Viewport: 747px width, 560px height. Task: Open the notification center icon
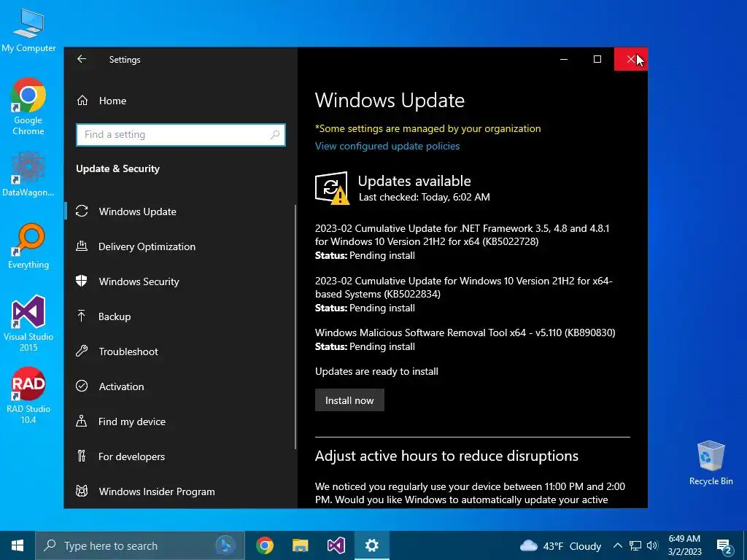pyautogui.click(x=724, y=547)
